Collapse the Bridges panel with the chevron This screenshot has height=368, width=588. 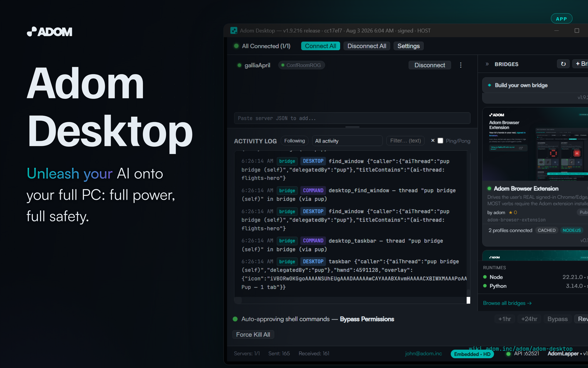pyautogui.click(x=487, y=64)
